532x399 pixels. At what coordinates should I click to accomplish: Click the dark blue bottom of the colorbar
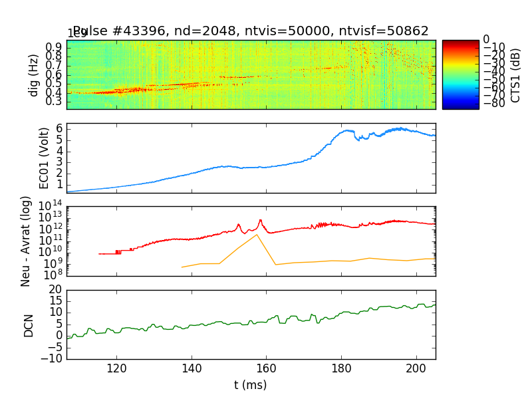tap(460, 106)
